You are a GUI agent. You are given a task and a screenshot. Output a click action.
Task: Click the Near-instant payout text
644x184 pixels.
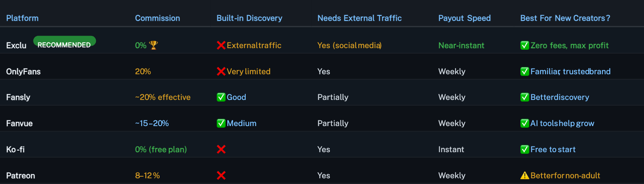coord(461,45)
